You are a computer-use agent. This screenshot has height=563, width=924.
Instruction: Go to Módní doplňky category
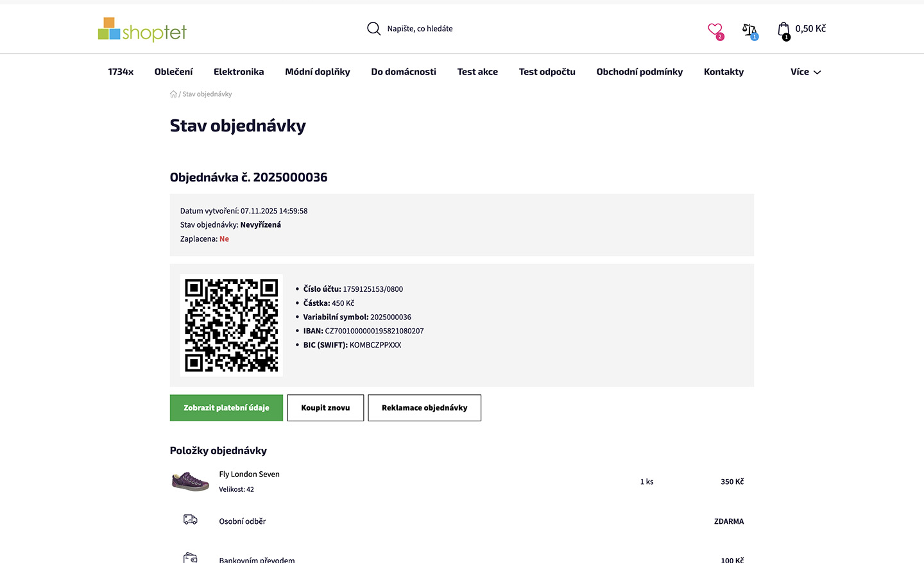tap(318, 72)
